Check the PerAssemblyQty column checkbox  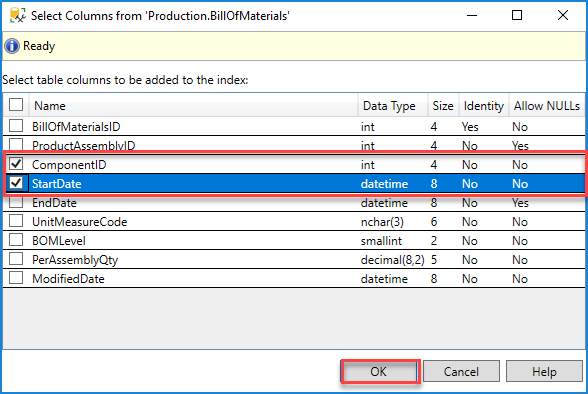click(x=16, y=259)
